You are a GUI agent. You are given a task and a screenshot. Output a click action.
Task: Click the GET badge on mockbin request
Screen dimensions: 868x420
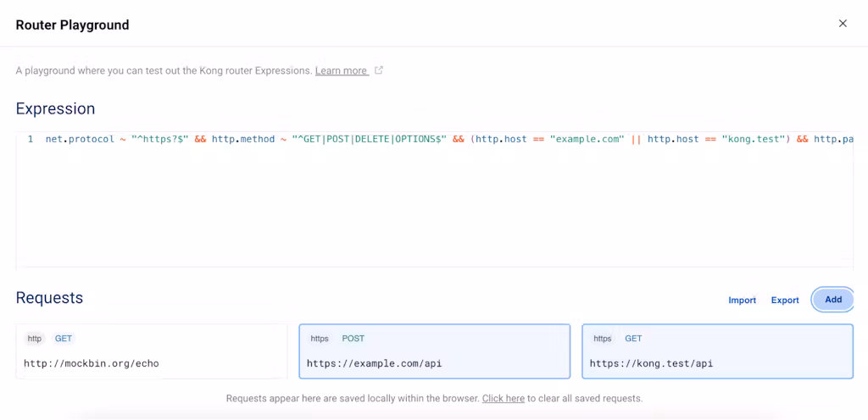[x=64, y=339]
